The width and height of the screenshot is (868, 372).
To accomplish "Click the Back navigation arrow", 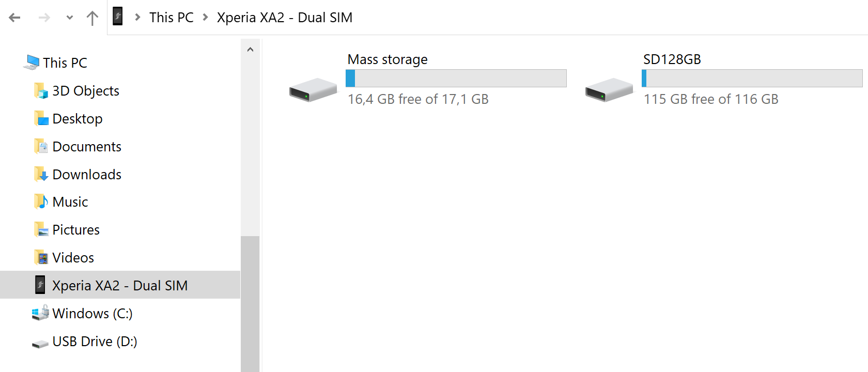I will [14, 18].
